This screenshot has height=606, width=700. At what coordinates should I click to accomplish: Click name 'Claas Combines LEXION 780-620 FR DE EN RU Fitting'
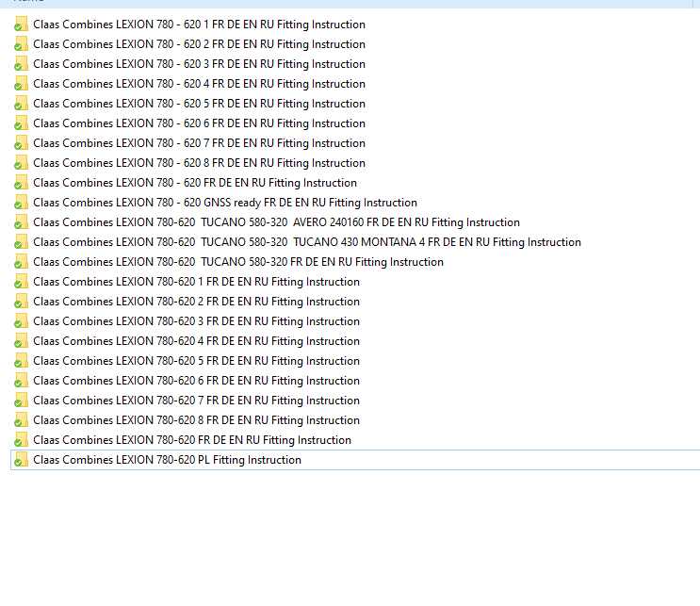192,440
